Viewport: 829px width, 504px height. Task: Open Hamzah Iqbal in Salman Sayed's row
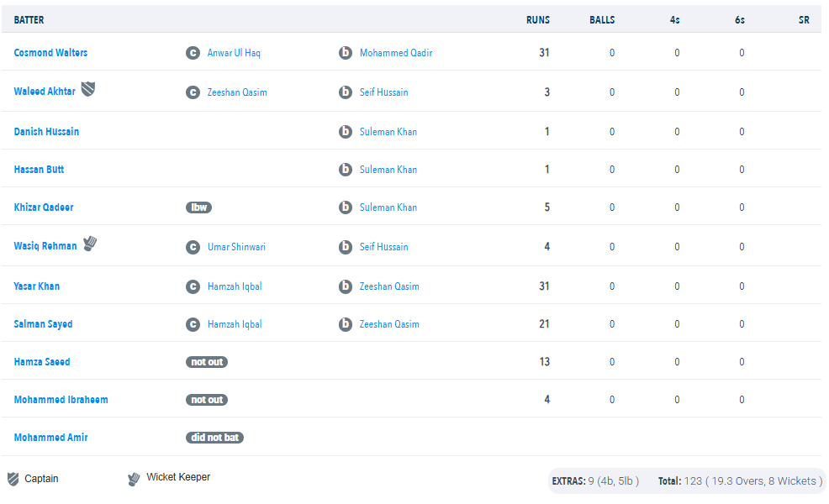(x=235, y=324)
